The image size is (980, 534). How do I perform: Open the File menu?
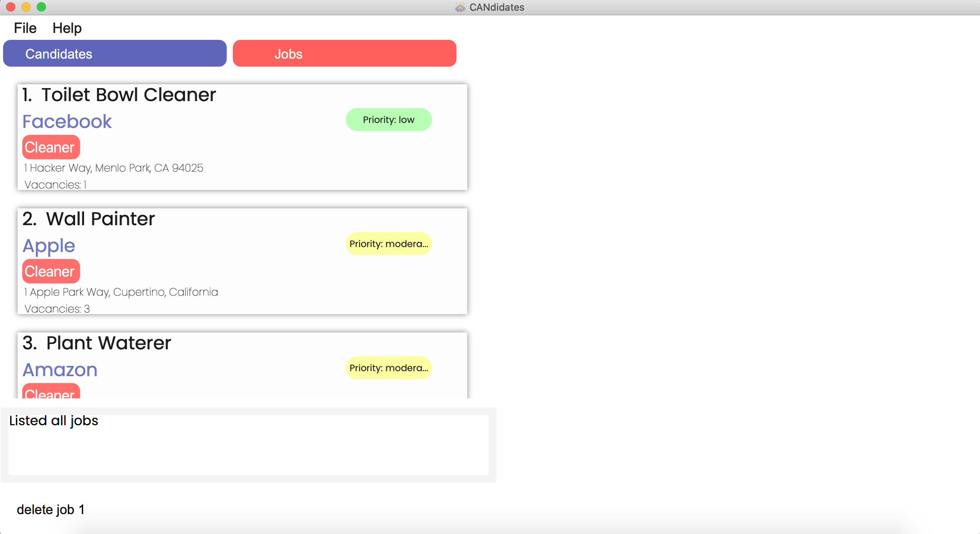click(x=25, y=27)
